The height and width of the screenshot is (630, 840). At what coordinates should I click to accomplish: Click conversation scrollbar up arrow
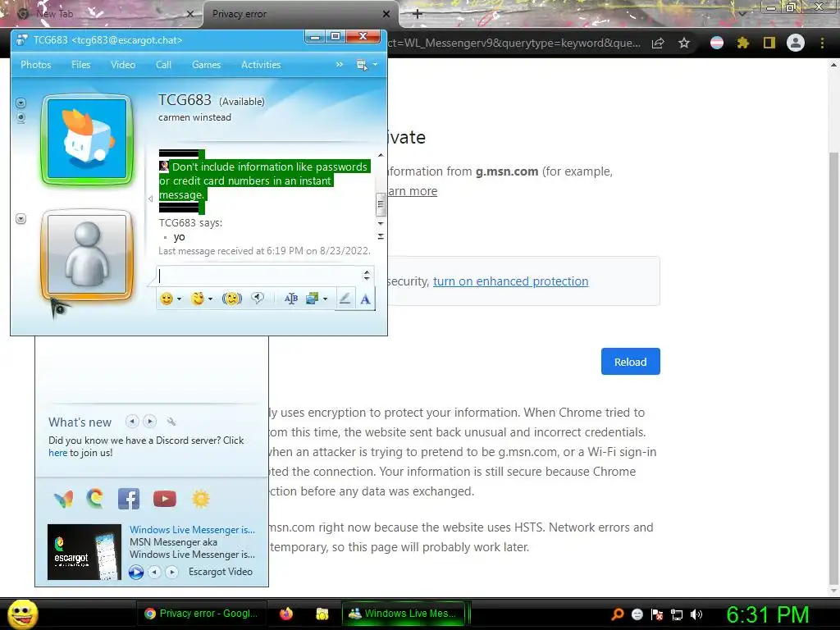(381, 155)
